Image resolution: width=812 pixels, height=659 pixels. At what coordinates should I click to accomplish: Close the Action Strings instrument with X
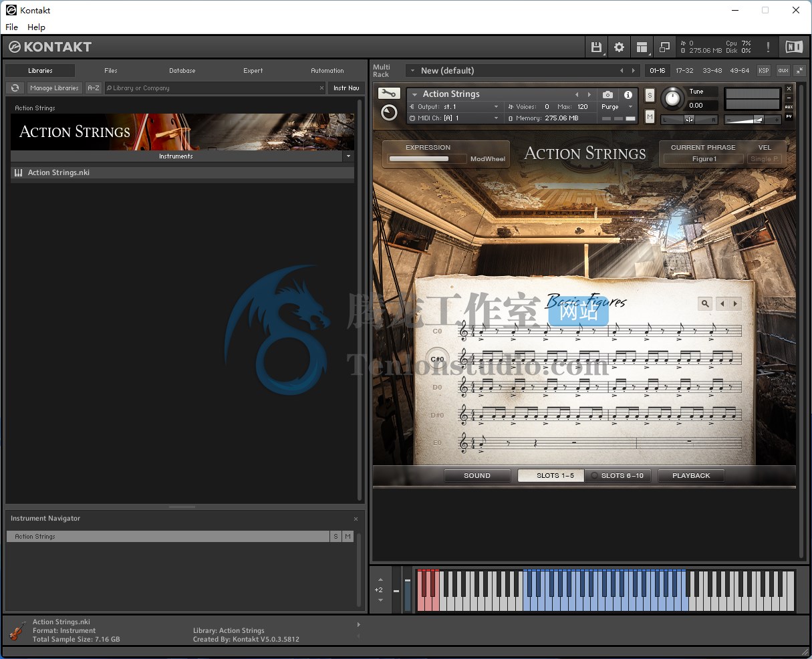click(789, 89)
